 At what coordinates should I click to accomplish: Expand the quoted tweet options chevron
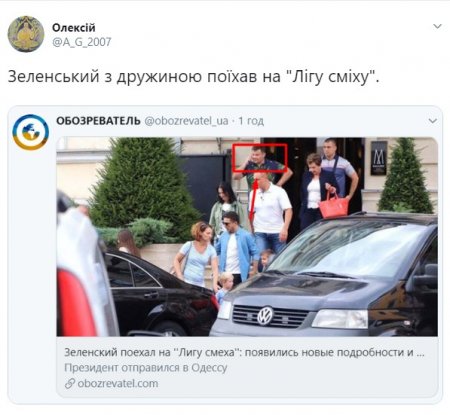tap(433, 121)
